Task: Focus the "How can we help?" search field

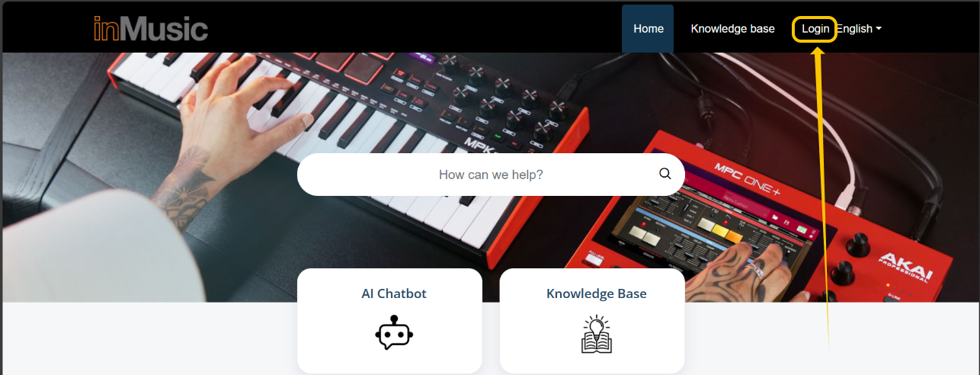Action: (x=491, y=175)
